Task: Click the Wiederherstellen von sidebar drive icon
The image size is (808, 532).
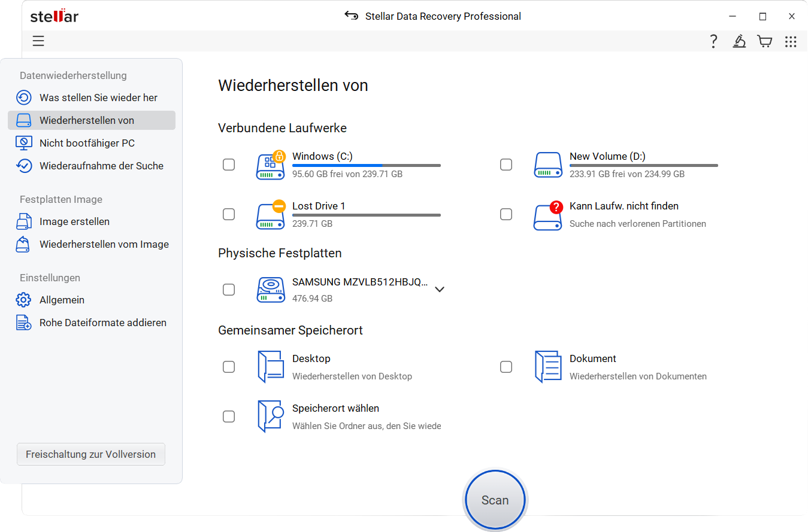Action: 24,120
